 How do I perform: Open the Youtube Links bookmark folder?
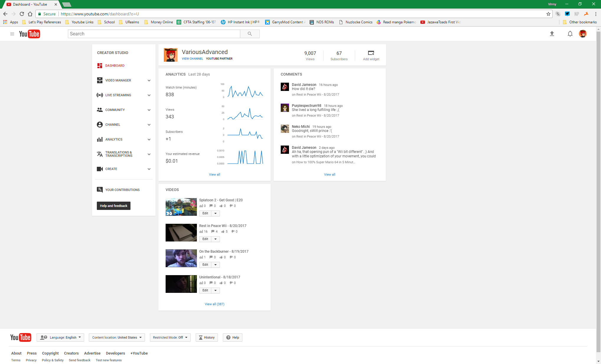(79, 22)
